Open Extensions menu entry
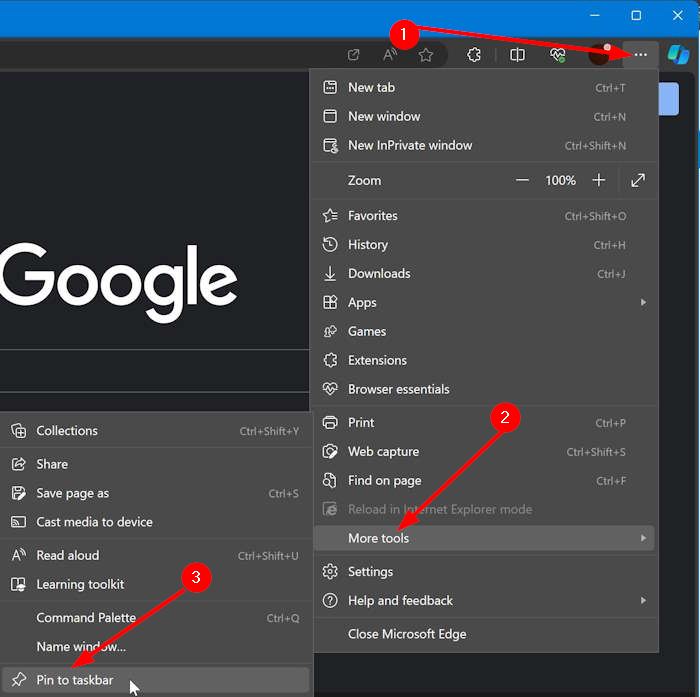This screenshot has width=700, height=697. 484,360
